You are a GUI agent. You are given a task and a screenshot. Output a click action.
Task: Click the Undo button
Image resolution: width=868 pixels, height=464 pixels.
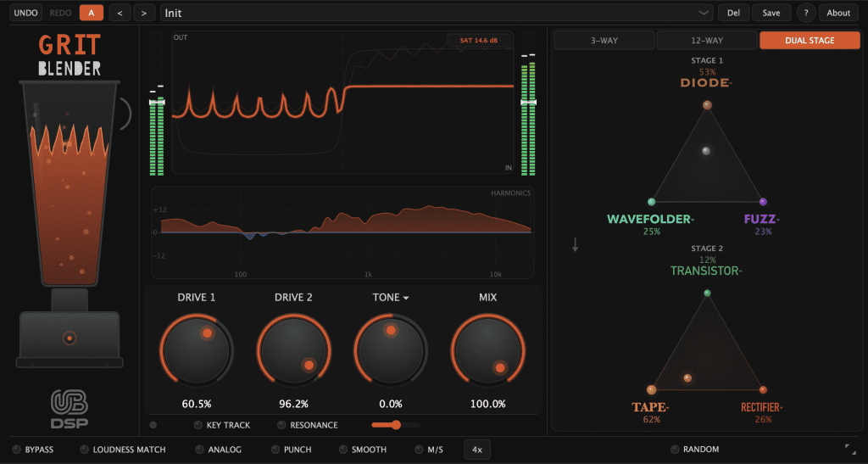(x=26, y=13)
